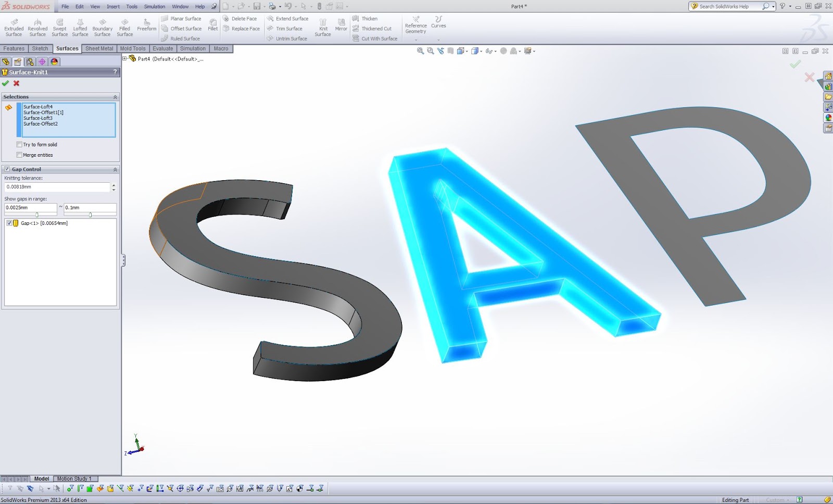Toggle the Gap Control checkbox
Viewport: 833px width, 504px height.
pos(7,169)
